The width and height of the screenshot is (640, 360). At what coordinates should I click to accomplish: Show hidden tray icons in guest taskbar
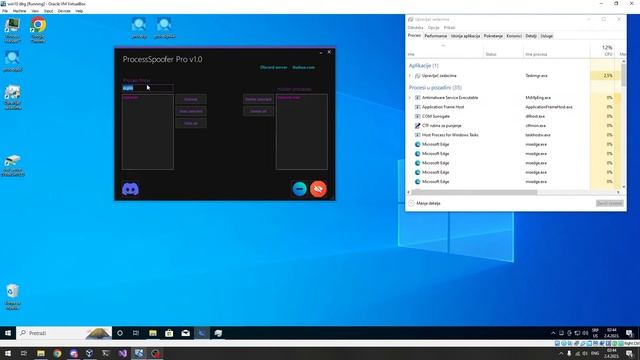coord(553,333)
